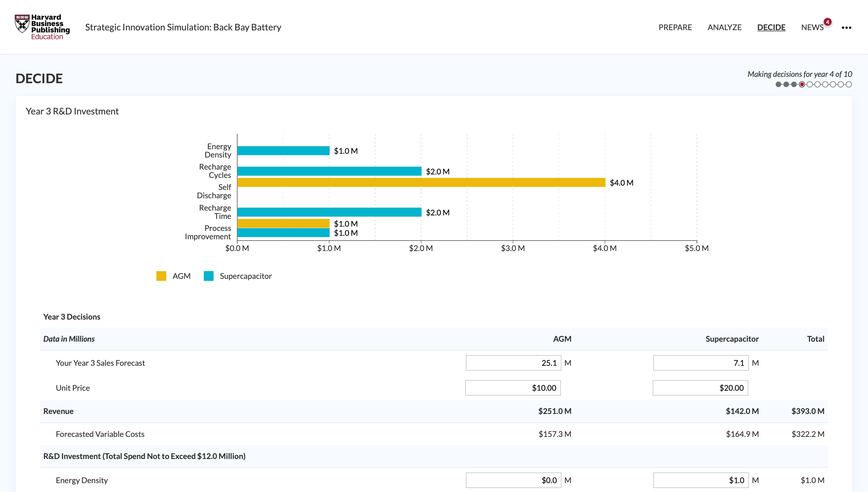This screenshot has height=492, width=868.
Task: Click the $4.0 M AGM Recharge Cycles bar
Action: [x=421, y=182]
